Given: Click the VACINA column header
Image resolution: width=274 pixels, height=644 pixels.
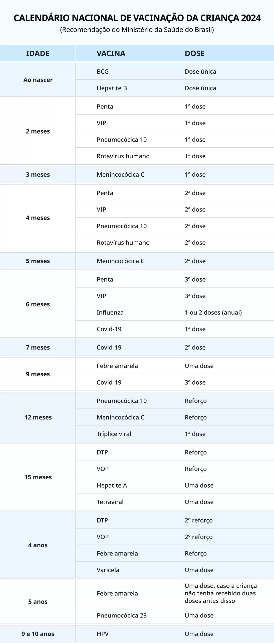Looking at the screenshot, I should tap(111, 53).
